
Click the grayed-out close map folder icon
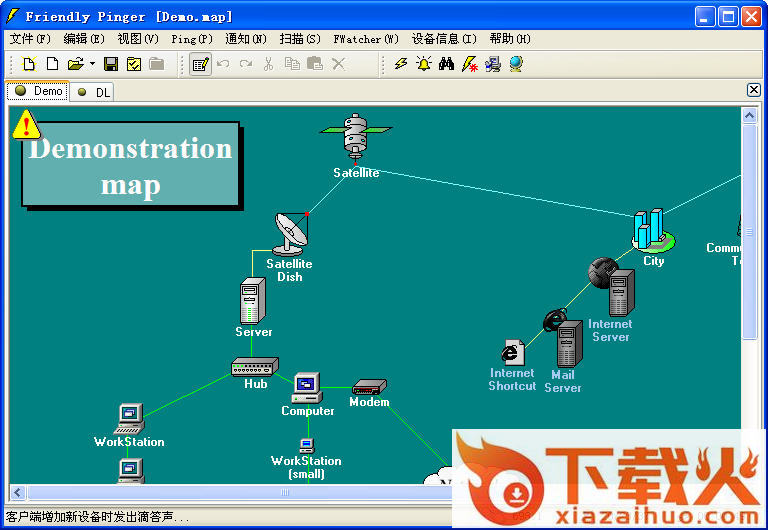pyautogui.click(x=157, y=64)
